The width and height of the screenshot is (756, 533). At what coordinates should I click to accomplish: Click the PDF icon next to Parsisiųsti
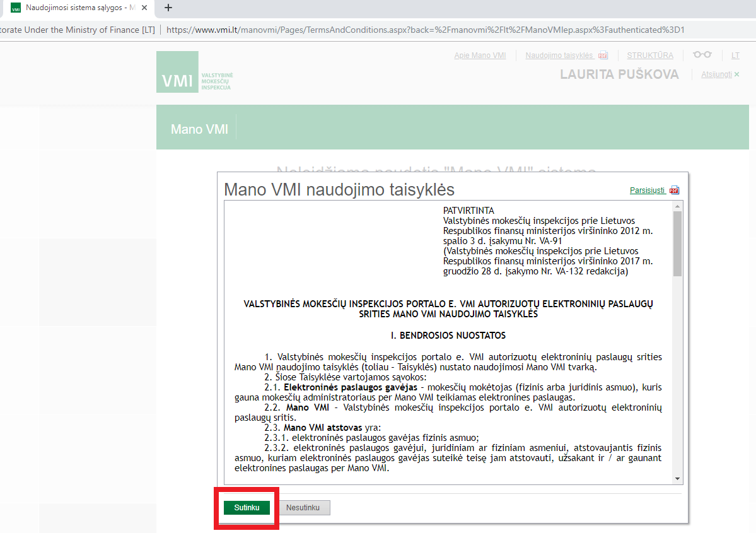[674, 190]
